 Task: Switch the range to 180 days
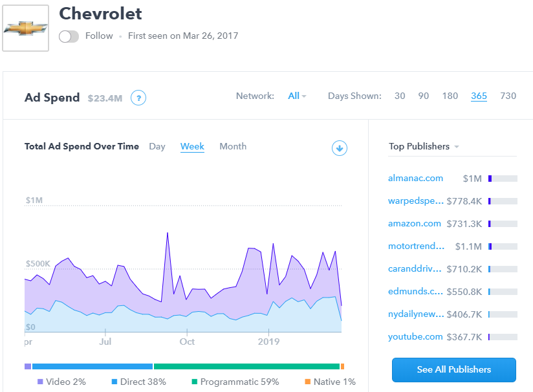(450, 96)
